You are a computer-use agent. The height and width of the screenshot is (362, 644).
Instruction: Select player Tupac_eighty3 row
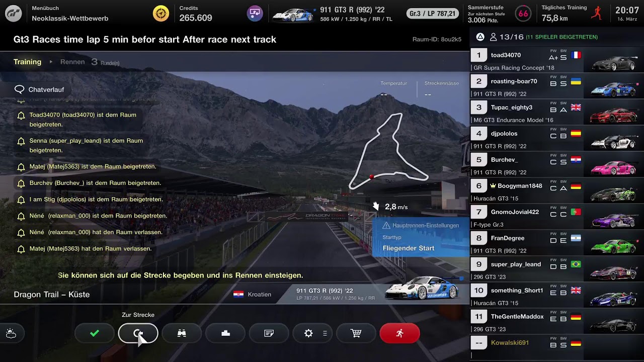(x=557, y=113)
